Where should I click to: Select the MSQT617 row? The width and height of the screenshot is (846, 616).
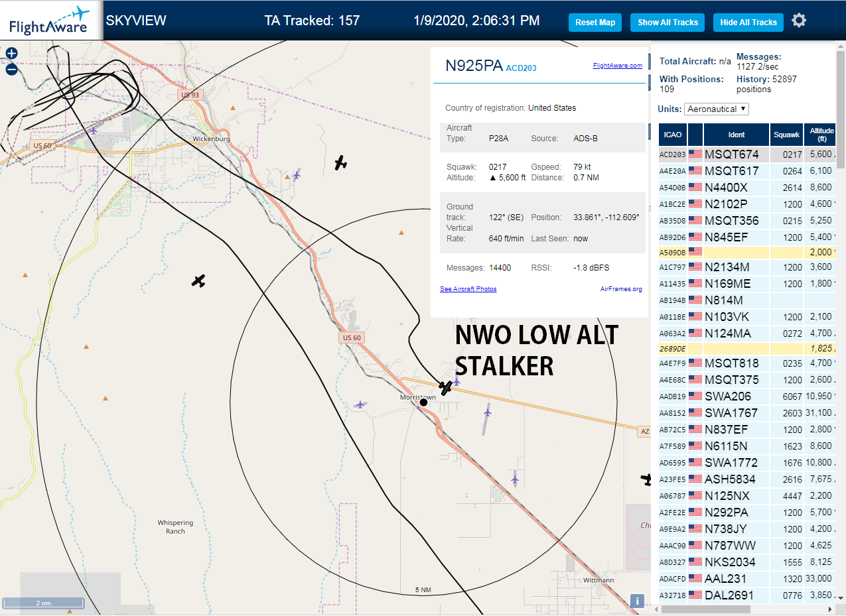click(748, 171)
